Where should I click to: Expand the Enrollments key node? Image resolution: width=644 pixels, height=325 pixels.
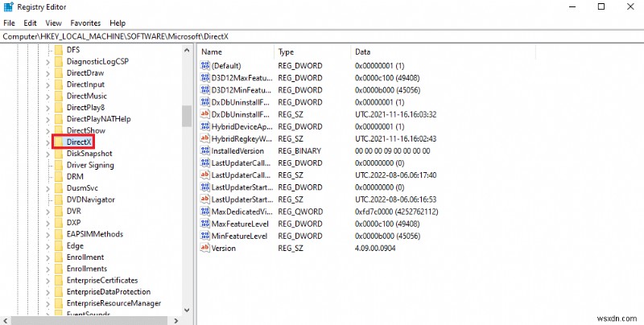(47, 269)
